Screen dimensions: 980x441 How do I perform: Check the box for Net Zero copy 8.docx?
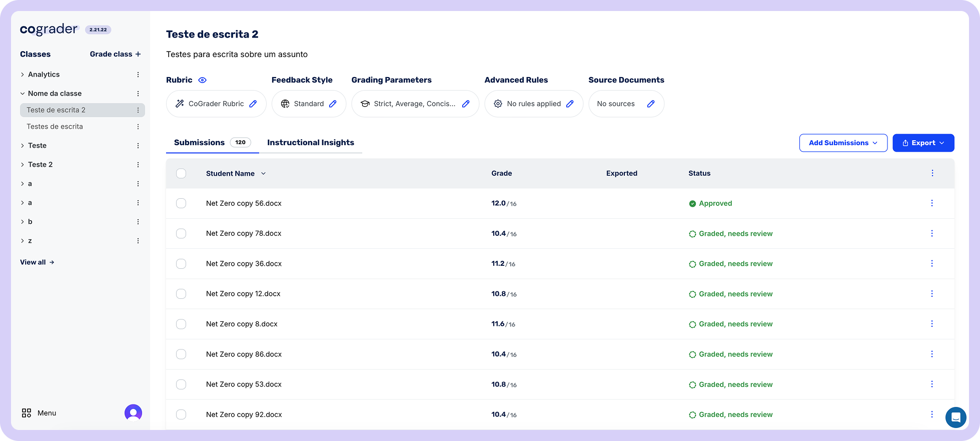(x=181, y=324)
